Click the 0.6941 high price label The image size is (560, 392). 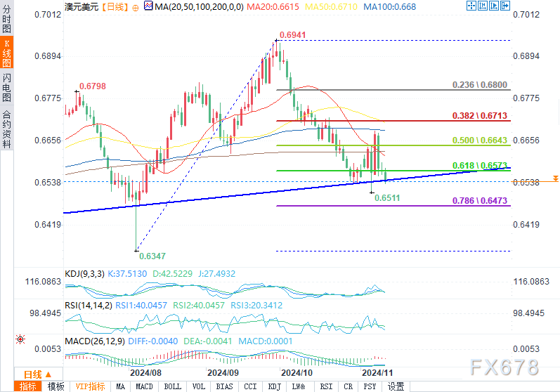[292, 35]
